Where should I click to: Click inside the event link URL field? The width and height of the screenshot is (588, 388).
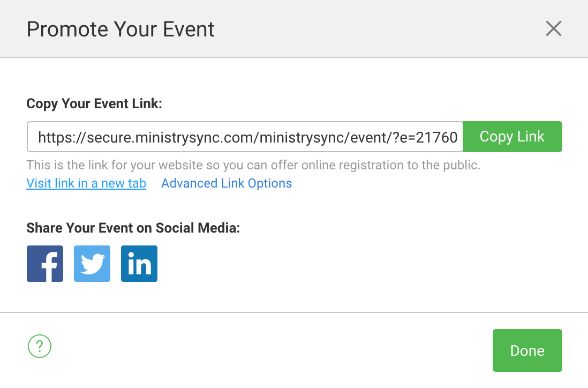pyautogui.click(x=245, y=137)
